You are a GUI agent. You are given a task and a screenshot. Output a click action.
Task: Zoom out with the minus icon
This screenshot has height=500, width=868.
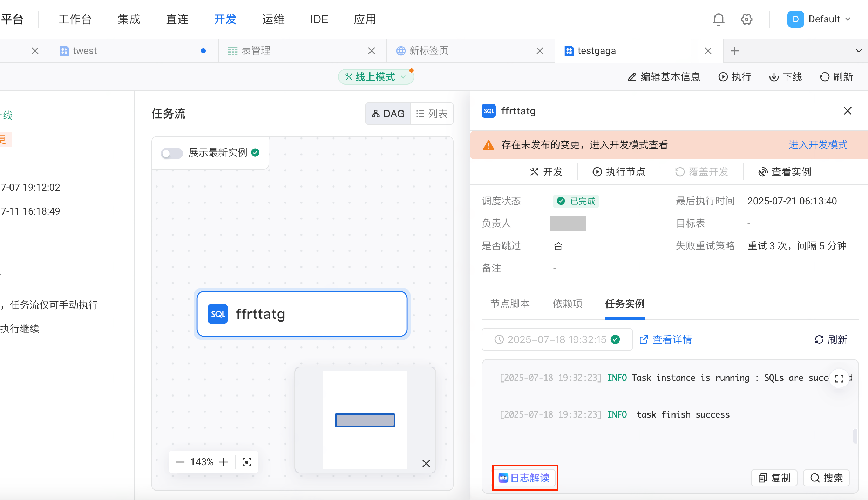(180, 462)
